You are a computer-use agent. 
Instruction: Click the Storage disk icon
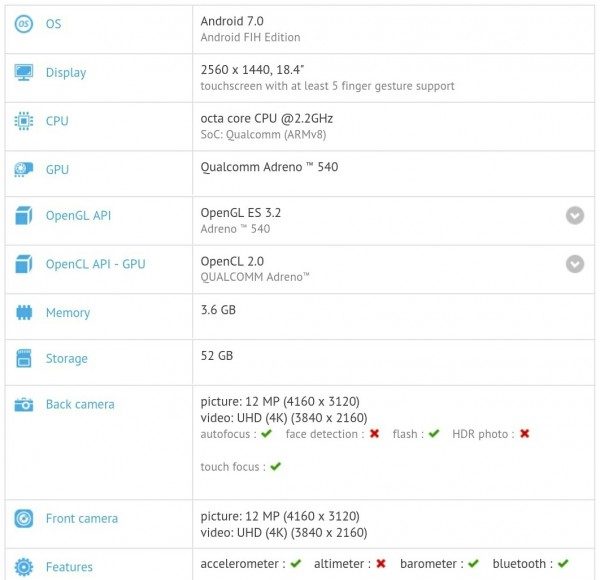point(23,358)
